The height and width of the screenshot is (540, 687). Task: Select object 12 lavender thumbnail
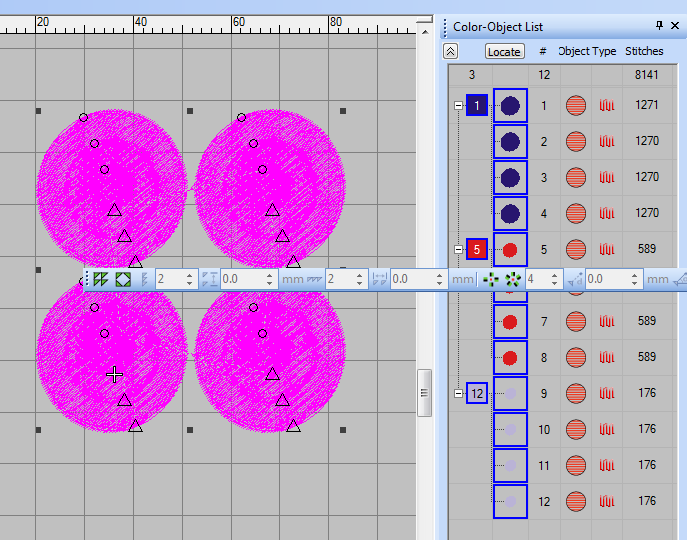510,501
